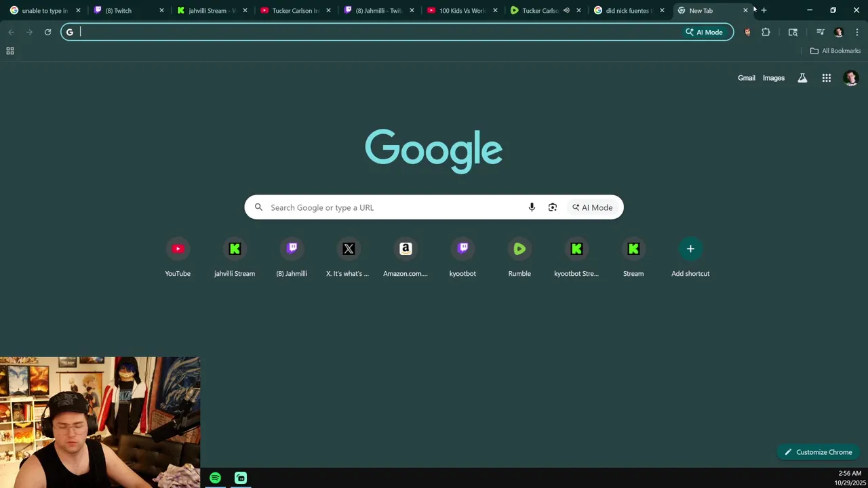Open the green bot app in taskbar
This screenshot has width=868, height=488.
coord(241,478)
